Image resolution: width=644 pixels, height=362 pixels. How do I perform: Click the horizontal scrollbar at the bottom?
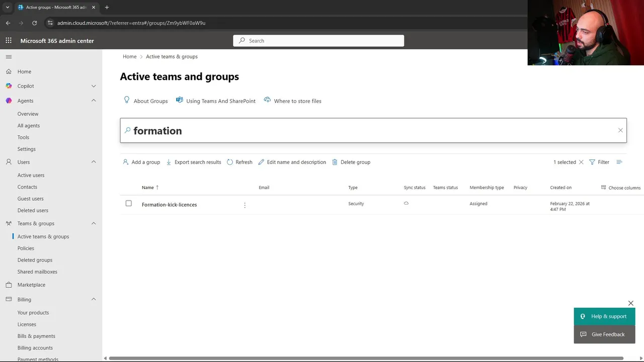(366, 358)
